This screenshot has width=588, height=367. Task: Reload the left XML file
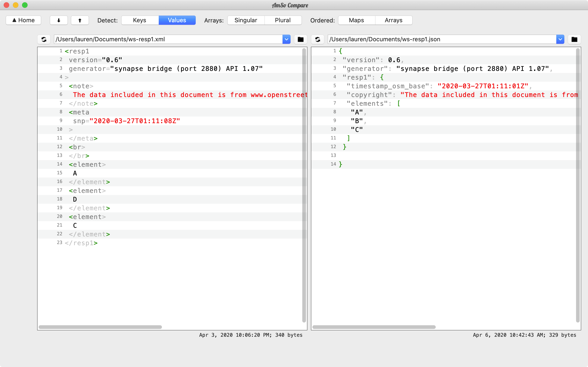coord(44,39)
